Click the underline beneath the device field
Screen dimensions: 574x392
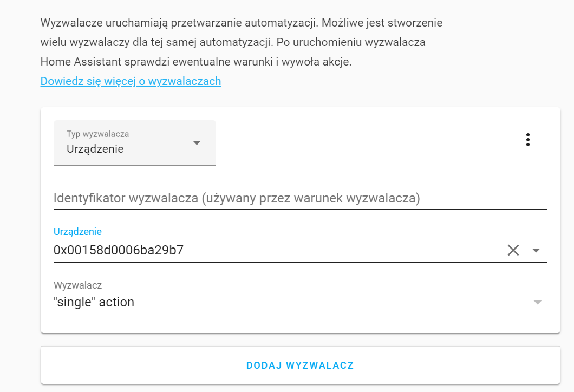(300, 262)
